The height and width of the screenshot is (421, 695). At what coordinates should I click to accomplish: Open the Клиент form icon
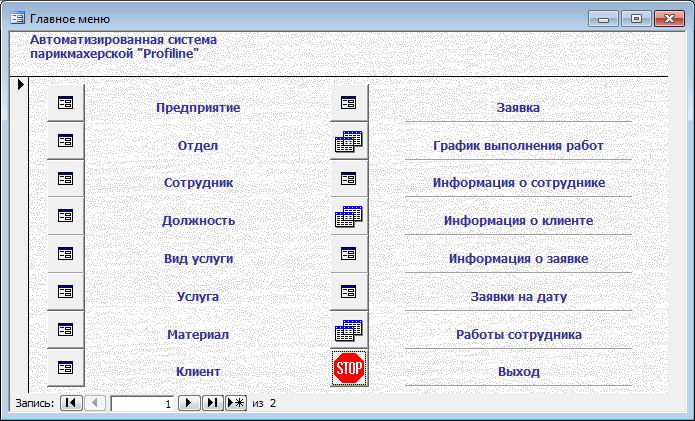coord(66,367)
